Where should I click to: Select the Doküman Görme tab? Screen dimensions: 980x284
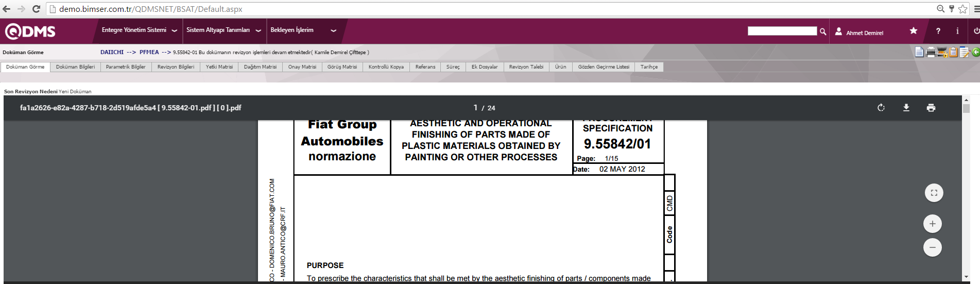click(25, 67)
